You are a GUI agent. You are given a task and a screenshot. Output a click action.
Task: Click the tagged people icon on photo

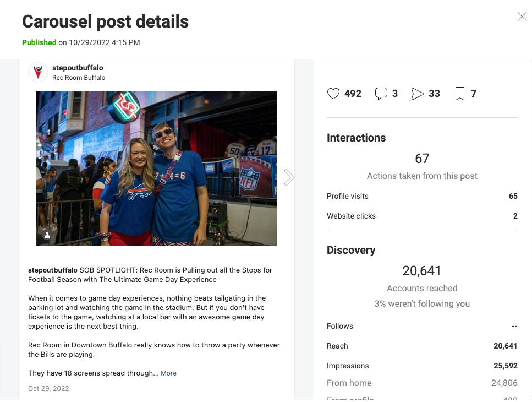pos(47,235)
